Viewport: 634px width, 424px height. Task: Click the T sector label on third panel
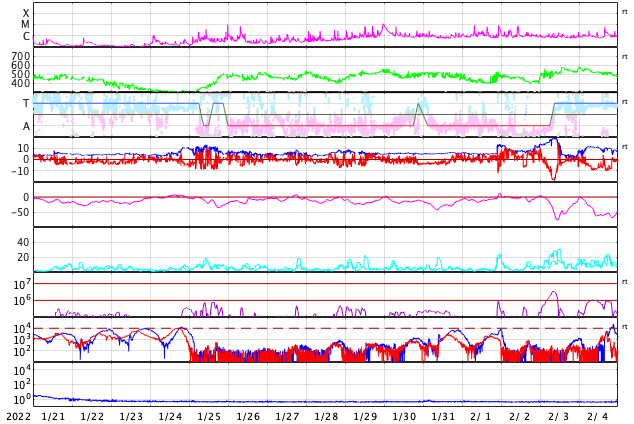click(x=26, y=103)
